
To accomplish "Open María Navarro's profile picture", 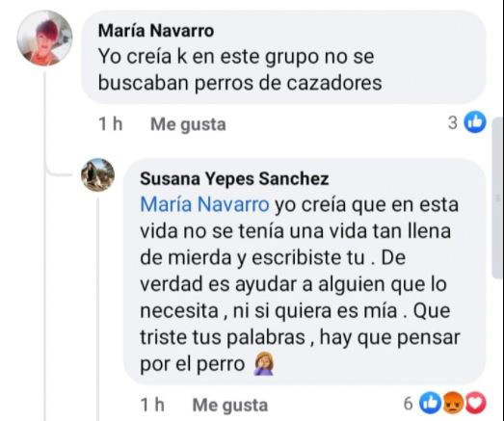I will [44, 38].
